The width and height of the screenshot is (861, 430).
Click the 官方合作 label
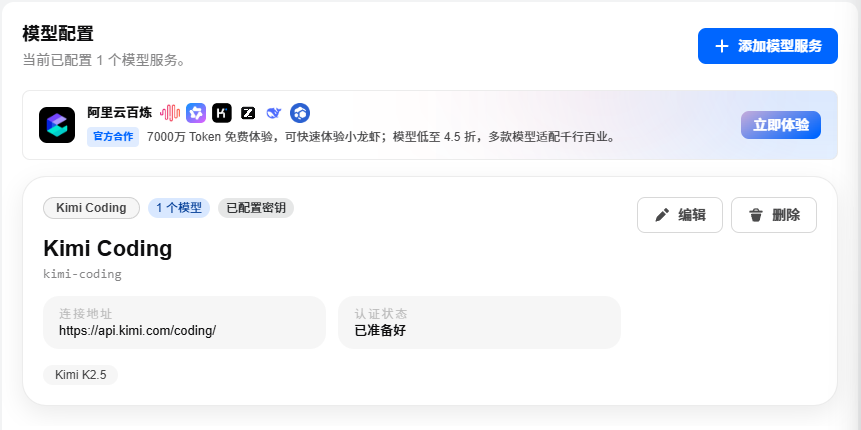tap(113, 137)
